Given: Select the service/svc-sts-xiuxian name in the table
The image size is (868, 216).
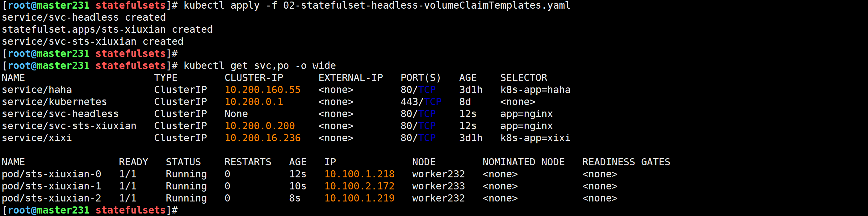Looking at the screenshot, I should coord(69,126).
